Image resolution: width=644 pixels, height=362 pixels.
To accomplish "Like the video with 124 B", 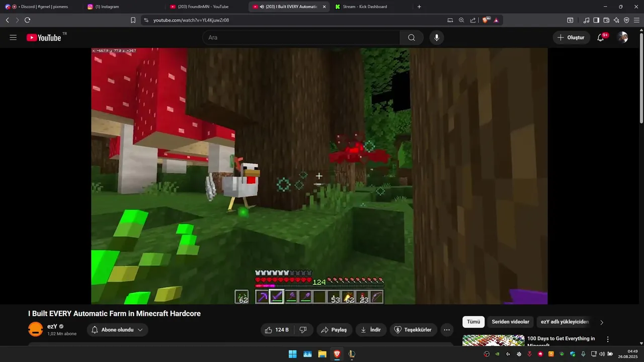I will [x=277, y=330].
